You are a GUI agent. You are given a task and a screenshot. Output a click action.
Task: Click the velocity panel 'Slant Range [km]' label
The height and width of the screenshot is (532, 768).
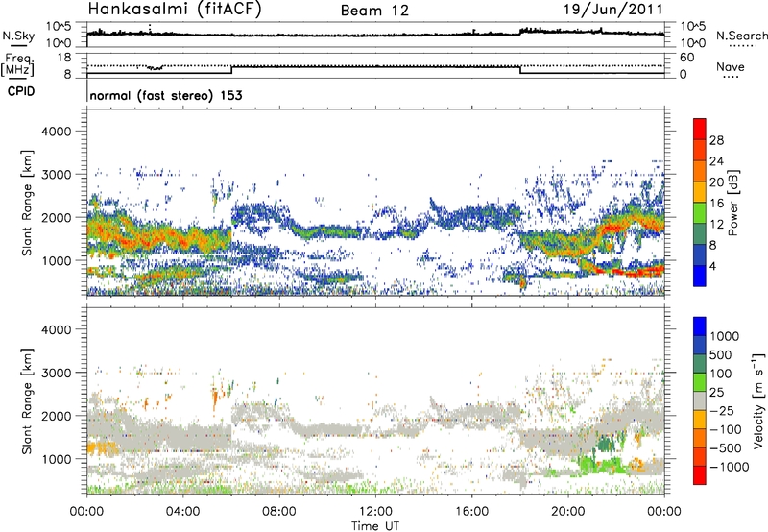[27, 400]
